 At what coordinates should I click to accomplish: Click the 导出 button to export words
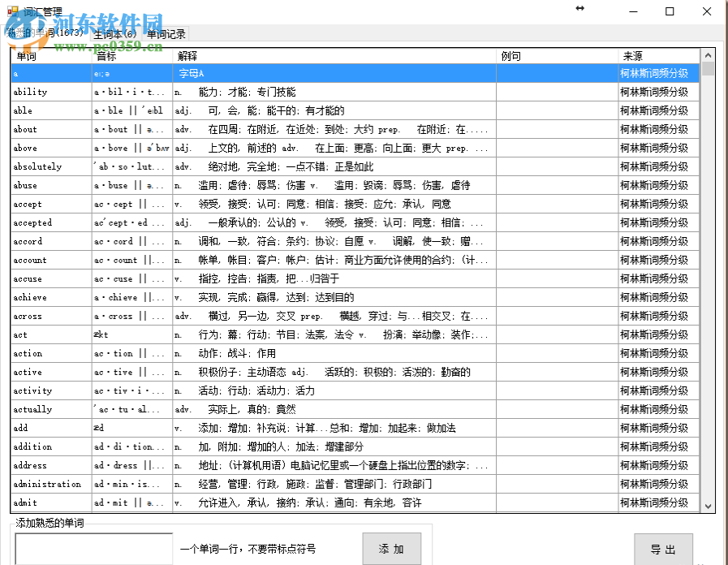click(662, 549)
